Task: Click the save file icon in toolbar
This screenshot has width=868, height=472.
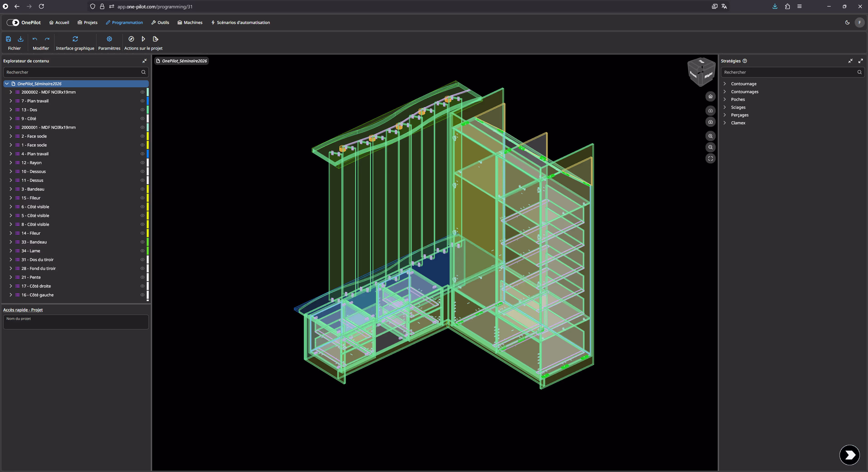Action: tap(8, 39)
